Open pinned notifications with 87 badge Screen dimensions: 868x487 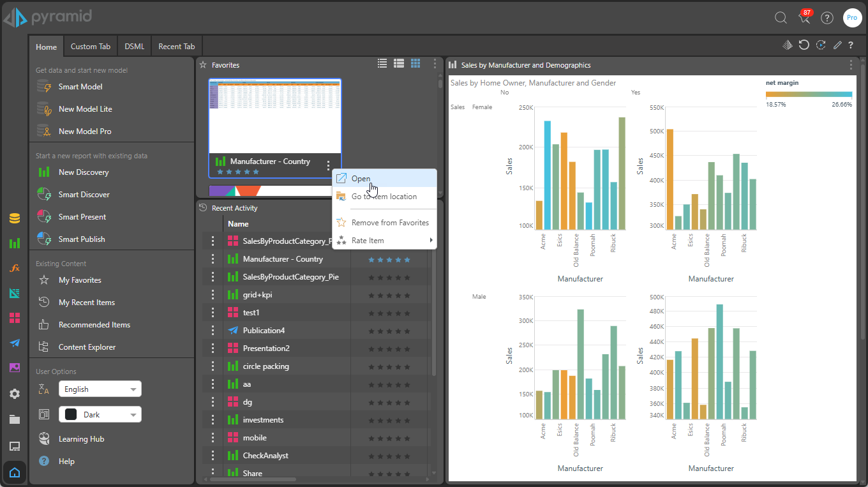click(x=805, y=17)
